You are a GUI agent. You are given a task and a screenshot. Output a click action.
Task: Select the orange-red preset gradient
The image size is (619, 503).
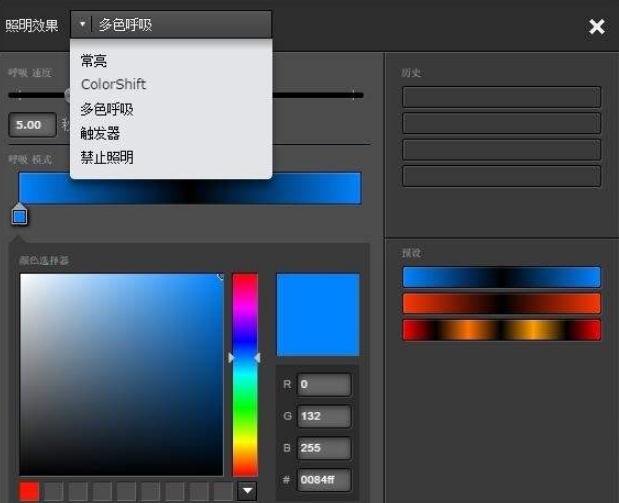coord(501,303)
